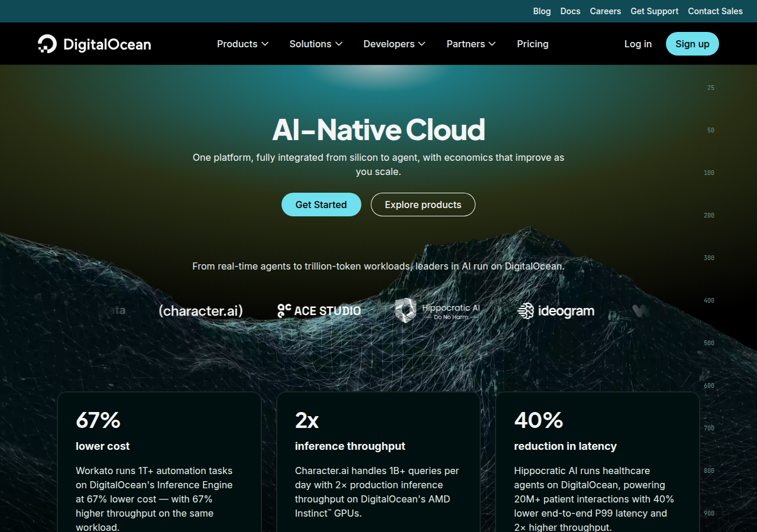Click the "reduction in latency" label
The height and width of the screenshot is (532, 757).
tap(565, 446)
